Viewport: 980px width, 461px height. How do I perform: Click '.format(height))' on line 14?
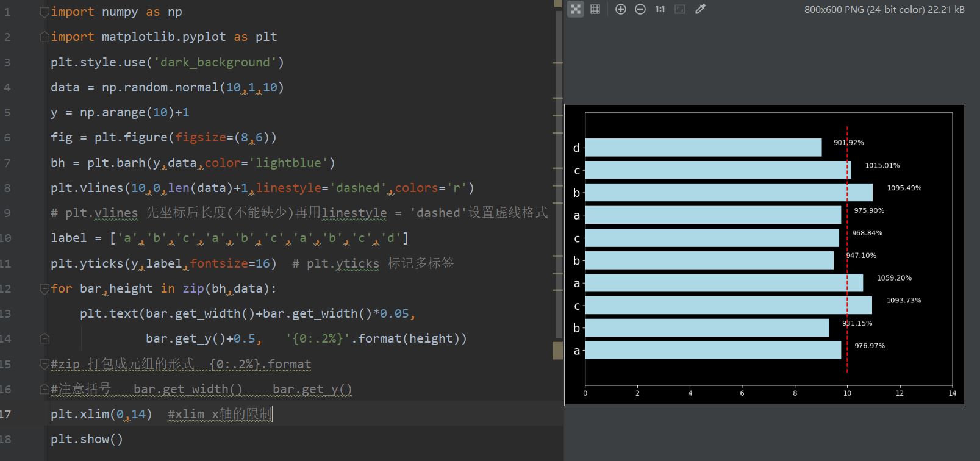[409, 338]
